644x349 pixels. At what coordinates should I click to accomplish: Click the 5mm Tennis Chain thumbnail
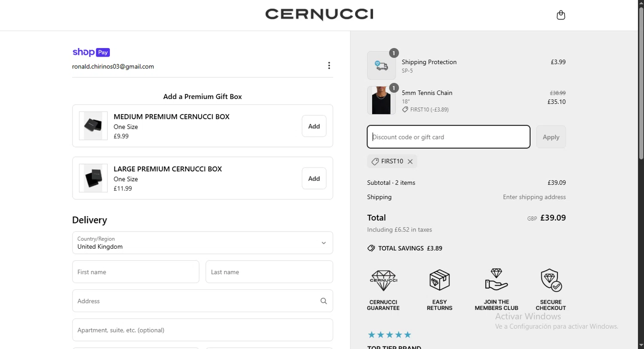tap(381, 100)
